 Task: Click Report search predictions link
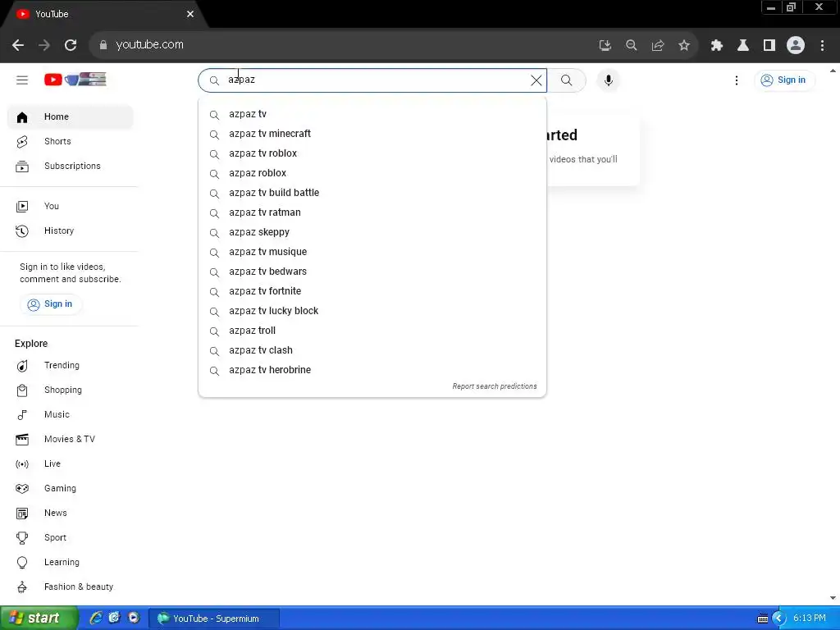coord(495,386)
